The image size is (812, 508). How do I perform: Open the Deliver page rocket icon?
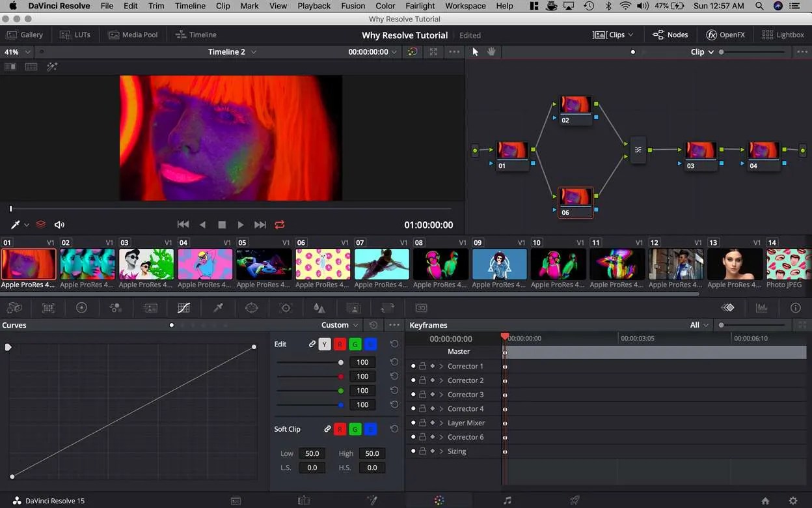tap(575, 500)
